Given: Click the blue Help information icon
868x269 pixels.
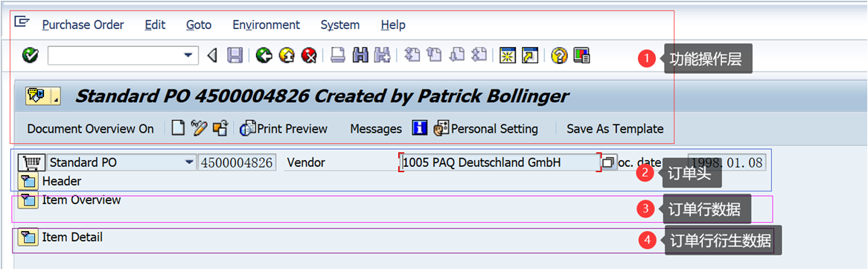Looking at the screenshot, I should point(420,129).
